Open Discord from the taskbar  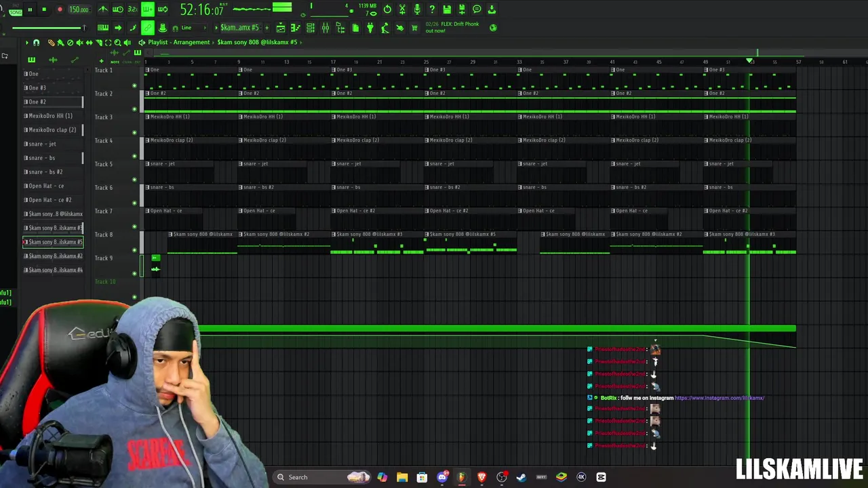[x=442, y=477]
